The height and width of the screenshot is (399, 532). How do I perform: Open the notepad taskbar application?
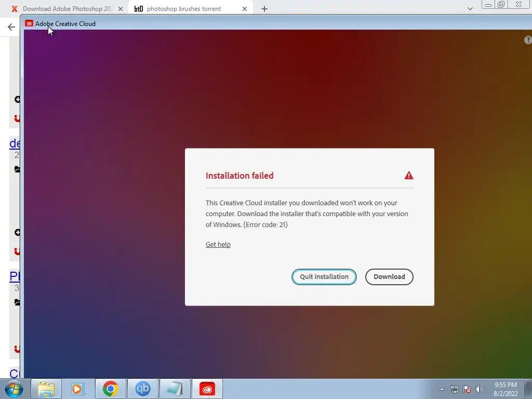[175, 389]
